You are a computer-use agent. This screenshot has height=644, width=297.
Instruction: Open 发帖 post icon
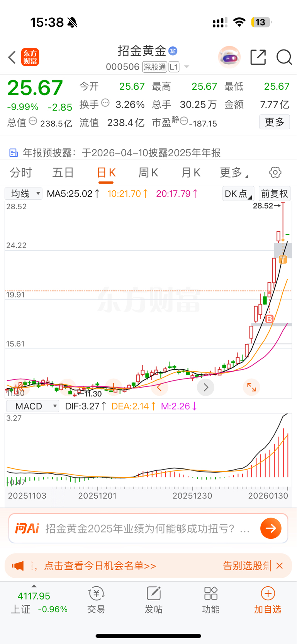tap(153, 600)
